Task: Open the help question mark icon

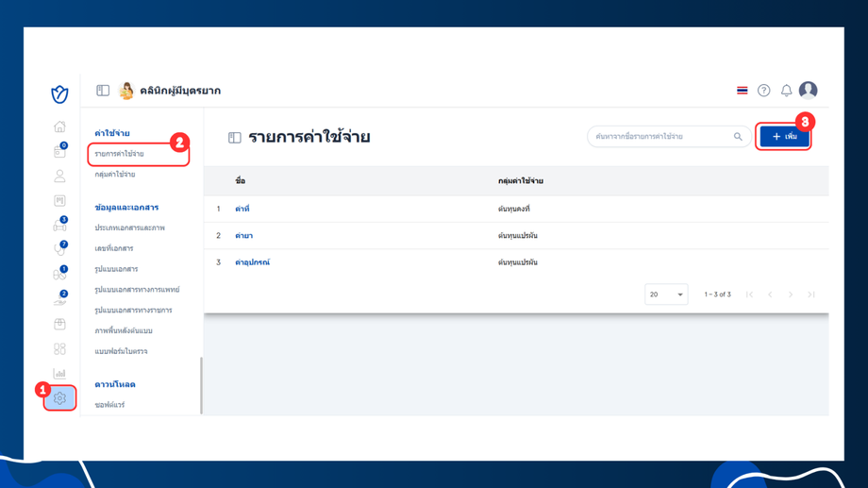Action: (x=764, y=91)
